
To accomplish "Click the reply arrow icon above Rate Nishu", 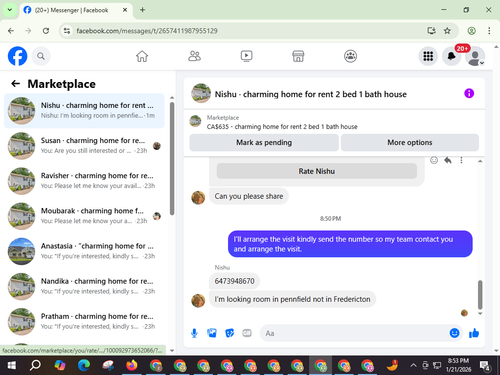I will pyautogui.click(x=448, y=160).
